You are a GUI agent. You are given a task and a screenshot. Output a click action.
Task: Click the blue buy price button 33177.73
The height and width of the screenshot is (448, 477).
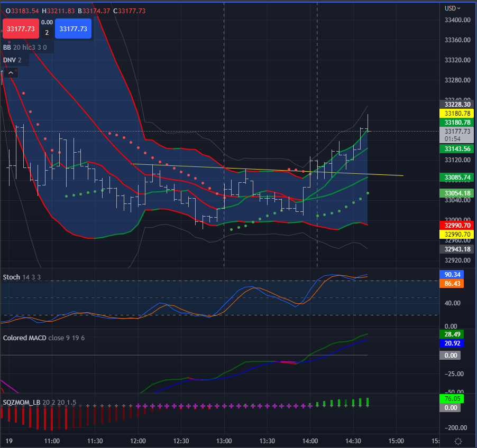coord(73,29)
